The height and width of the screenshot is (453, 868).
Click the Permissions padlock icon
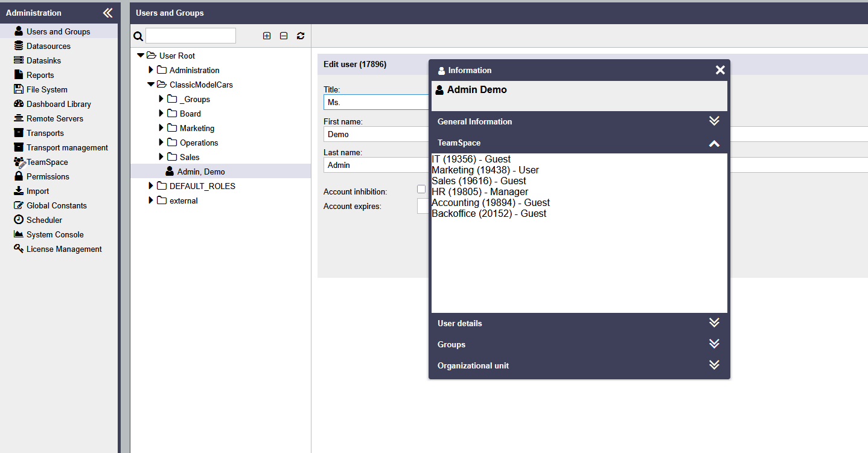coord(19,176)
